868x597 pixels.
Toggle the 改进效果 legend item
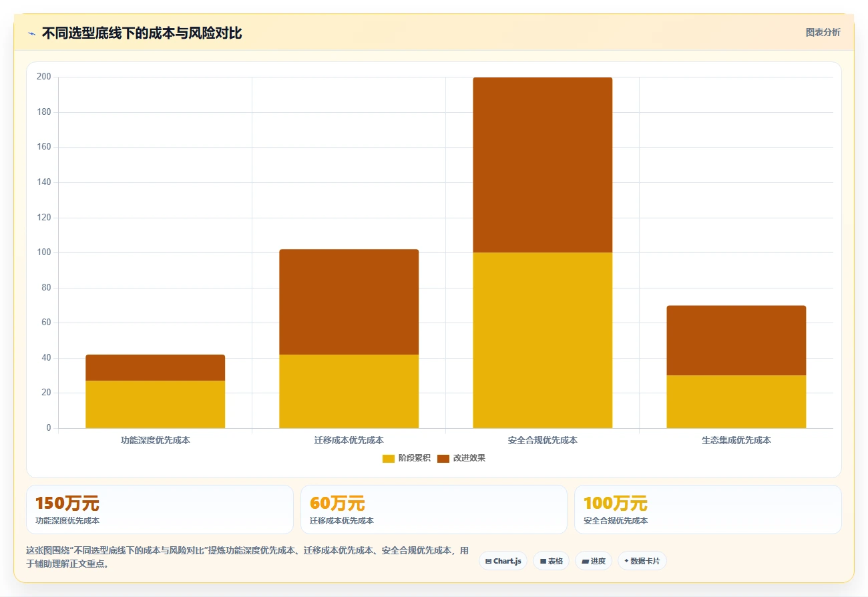click(461, 458)
